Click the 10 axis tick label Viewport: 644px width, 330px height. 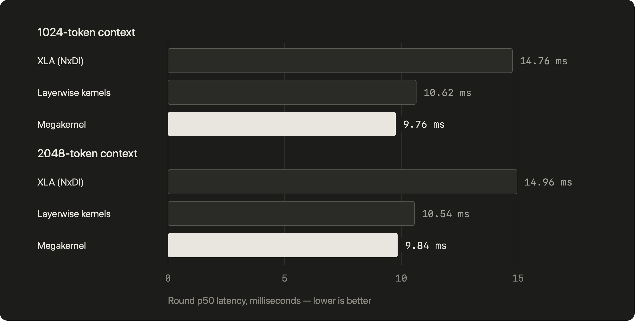401,278
